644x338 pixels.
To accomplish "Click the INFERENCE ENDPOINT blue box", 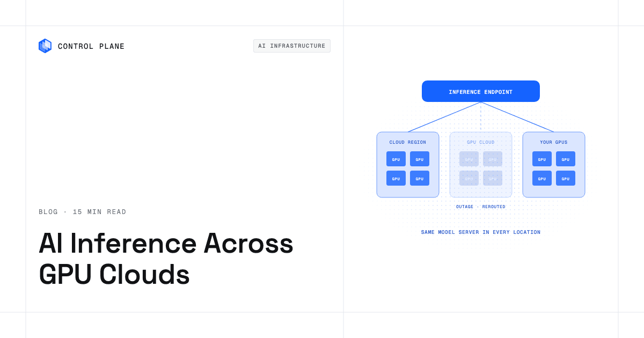I will tap(481, 91).
